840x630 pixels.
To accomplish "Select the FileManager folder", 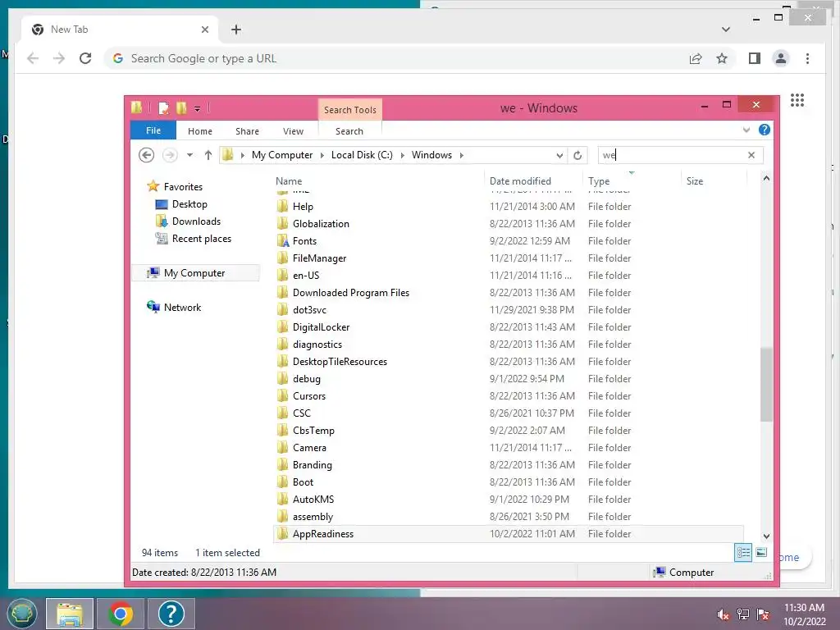I will [x=319, y=258].
